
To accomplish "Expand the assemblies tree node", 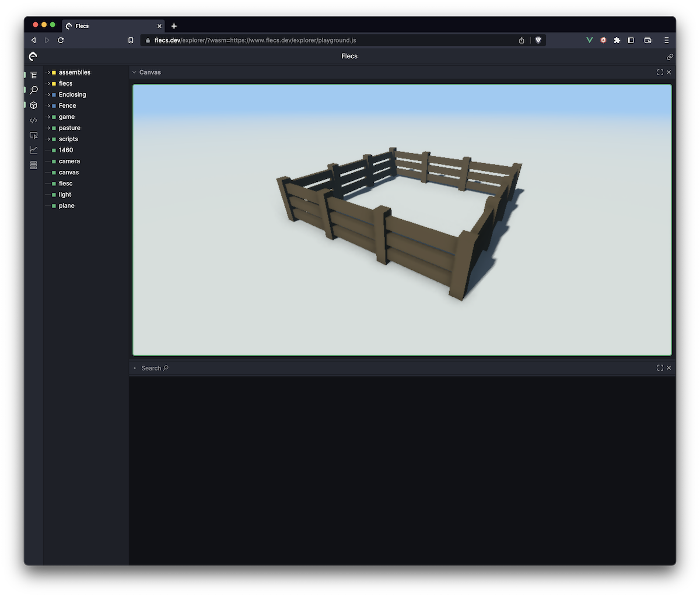I will pos(49,72).
